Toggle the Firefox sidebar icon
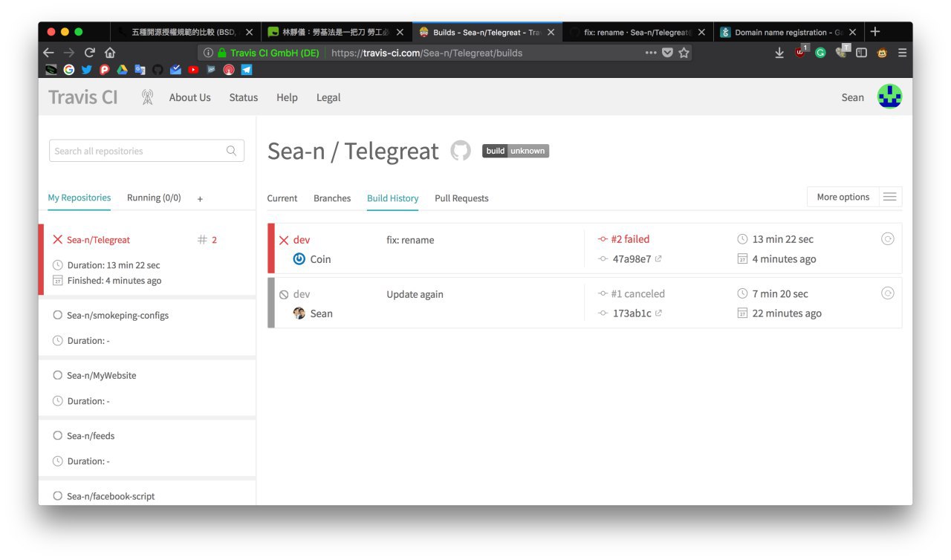This screenshot has width=951, height=560. [x=862, y=53]
